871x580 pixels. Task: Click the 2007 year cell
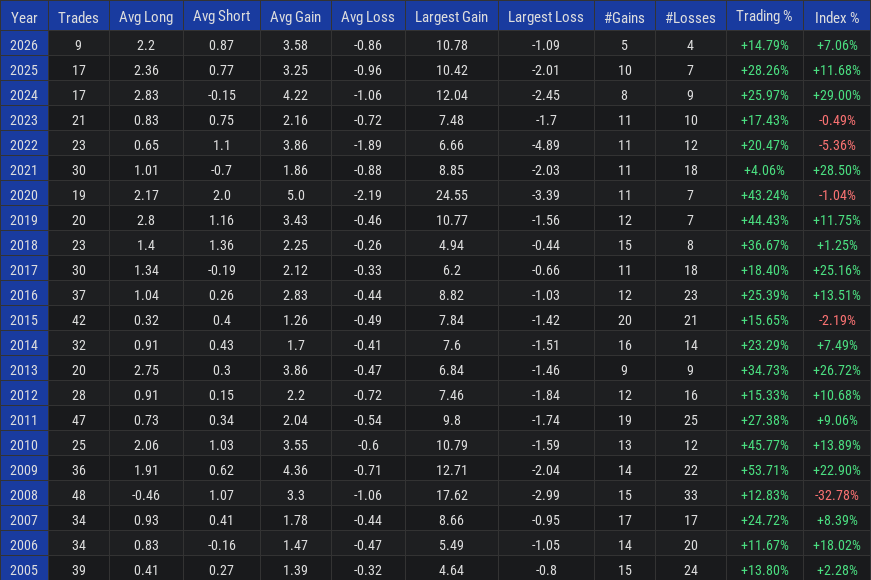24,520
